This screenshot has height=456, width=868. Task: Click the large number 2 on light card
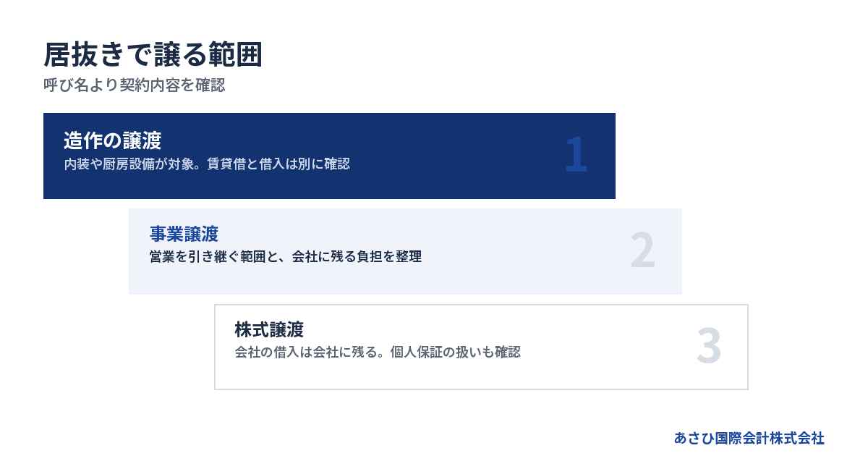[x=642, y=250]
